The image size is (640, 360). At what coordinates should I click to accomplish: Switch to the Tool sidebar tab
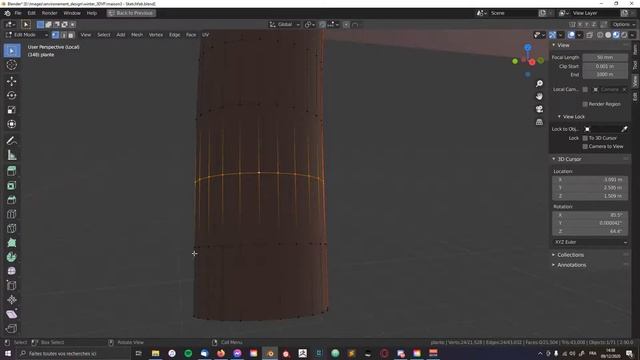point(635,65)
